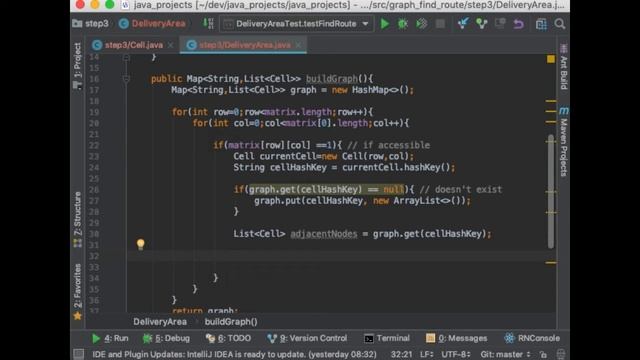Viewport: 640px width, 360px height.
Task: Open the Terminal tool window
Action: tap(387, 338)
